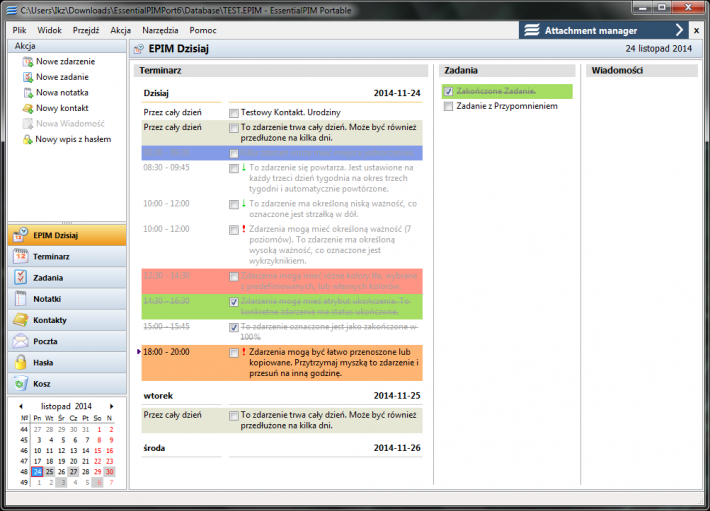710x511 pixels.
Task: Open the Przejdź menu
Action: (x=86, y=30)
